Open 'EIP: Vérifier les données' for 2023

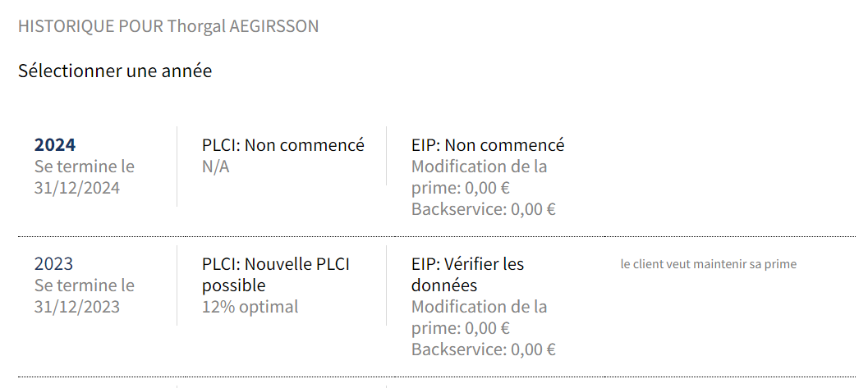point(467,275)
